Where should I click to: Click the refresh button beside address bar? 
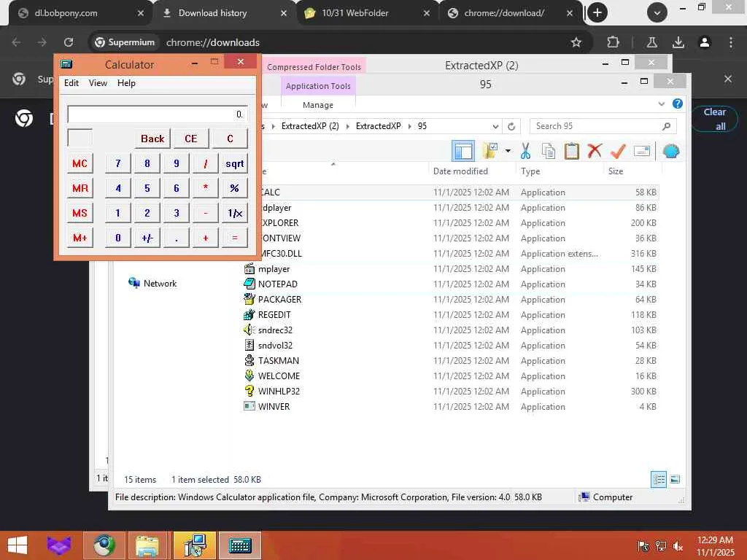click(x=511, y=126)
